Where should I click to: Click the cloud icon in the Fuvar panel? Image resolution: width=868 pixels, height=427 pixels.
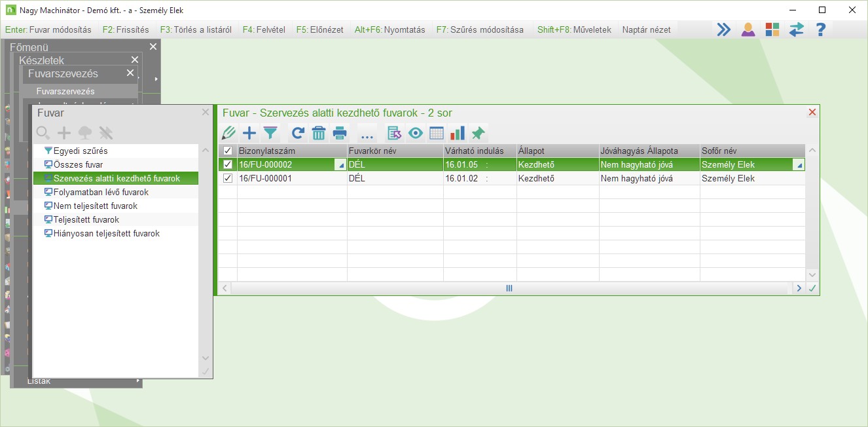tap(85, 133)
